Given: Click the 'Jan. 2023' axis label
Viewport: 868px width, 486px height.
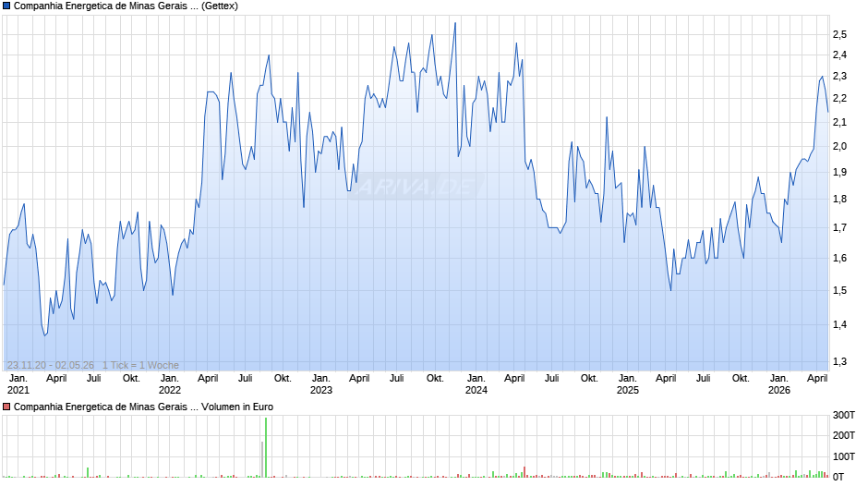Looking at the screenshot, I should click(x=321, y=384).
